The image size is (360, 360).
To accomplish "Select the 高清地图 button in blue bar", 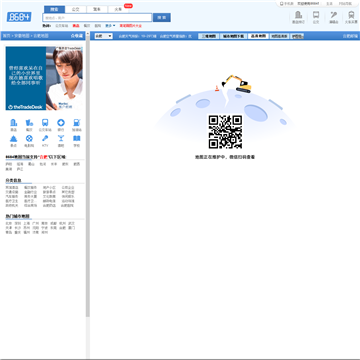I will 258,36.
